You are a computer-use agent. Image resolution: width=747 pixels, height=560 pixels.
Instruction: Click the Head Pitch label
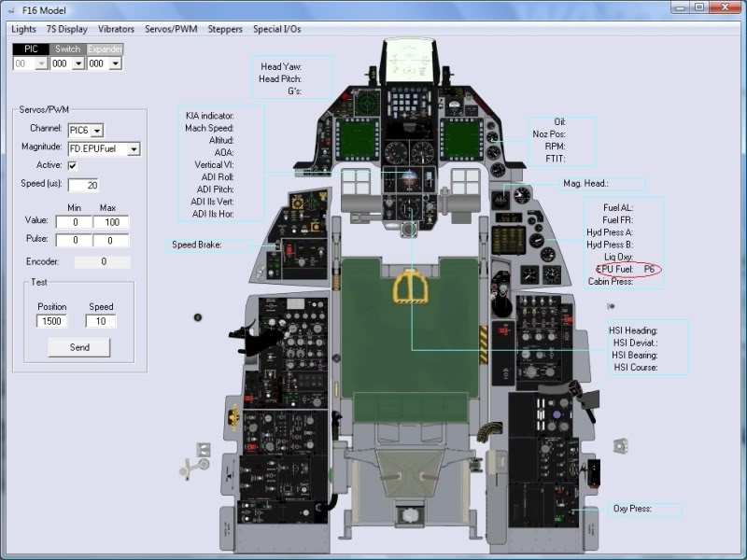pyautogui.click(x=280, y=79)
